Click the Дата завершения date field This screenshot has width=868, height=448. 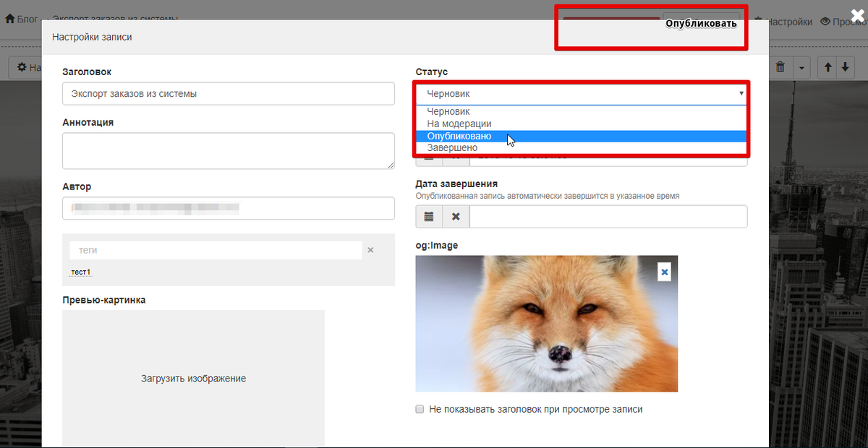point(608,216)
